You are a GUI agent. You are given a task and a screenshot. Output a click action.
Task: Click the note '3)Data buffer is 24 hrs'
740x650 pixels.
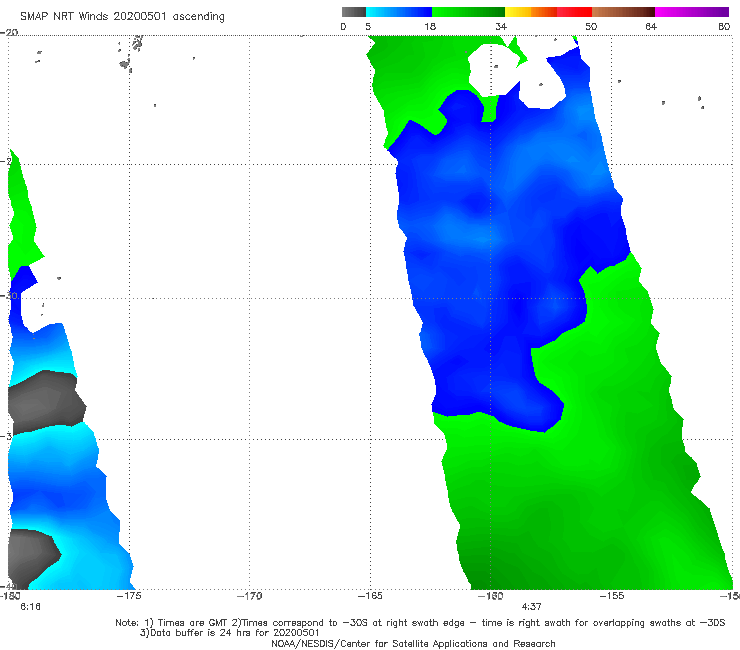[229, 633]
